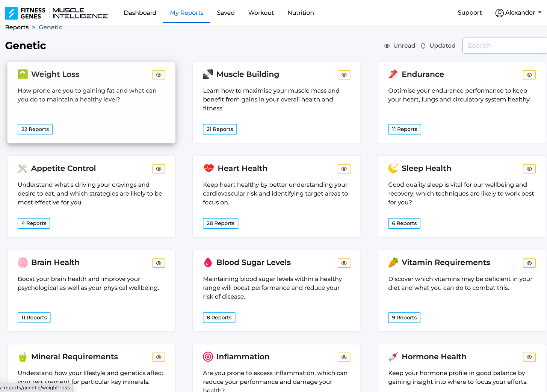This screenshot has width=547, height=392.
Task: Toggle the eye button on Hormone Health card
Action: (x=529, y=357)
